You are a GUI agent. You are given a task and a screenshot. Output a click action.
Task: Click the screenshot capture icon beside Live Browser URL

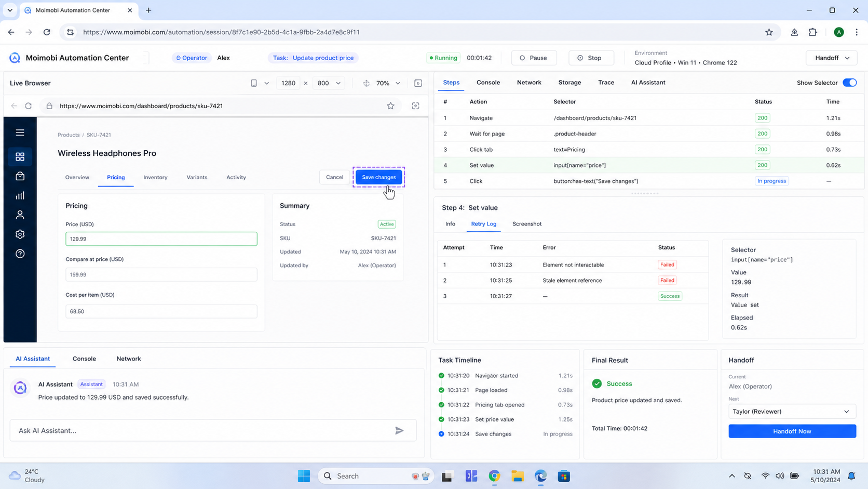click(x=416, y=106)
